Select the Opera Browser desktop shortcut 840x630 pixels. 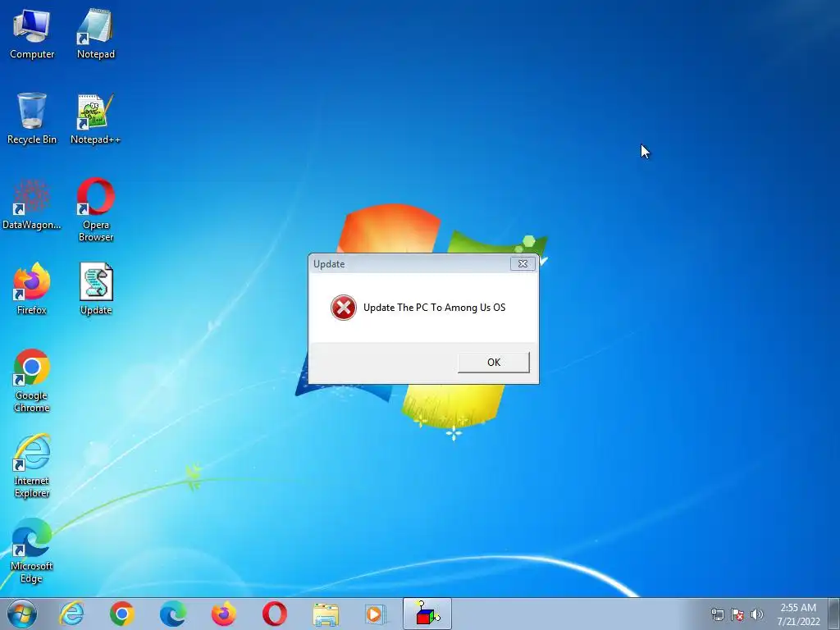click(x=95, y=210)
